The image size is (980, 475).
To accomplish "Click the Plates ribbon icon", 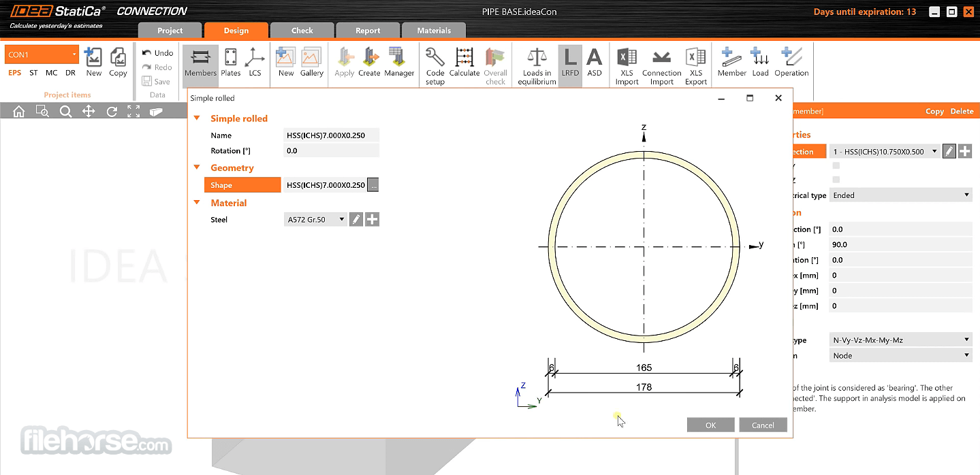I will click(x=231, y=62).
